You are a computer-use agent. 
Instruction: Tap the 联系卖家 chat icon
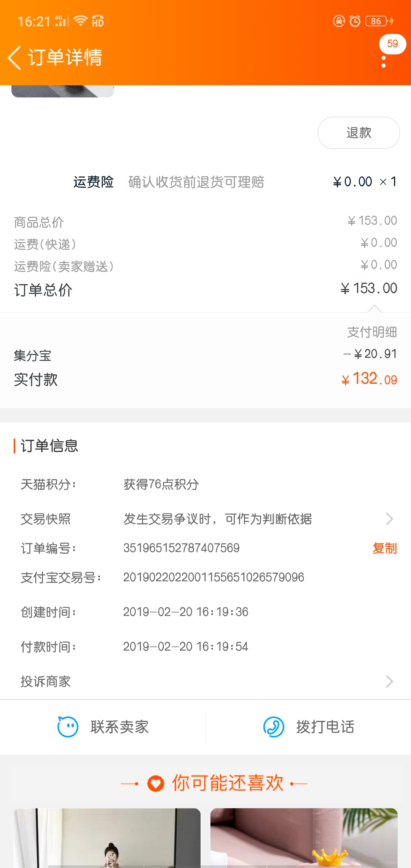(x=68, y=727)
